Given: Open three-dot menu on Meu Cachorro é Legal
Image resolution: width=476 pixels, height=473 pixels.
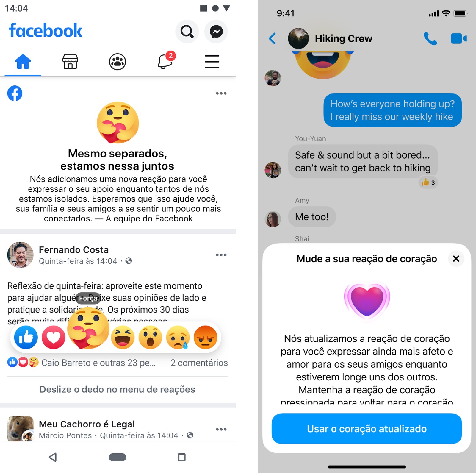Looking at the screenshot, I should click(x=221, y=429).
